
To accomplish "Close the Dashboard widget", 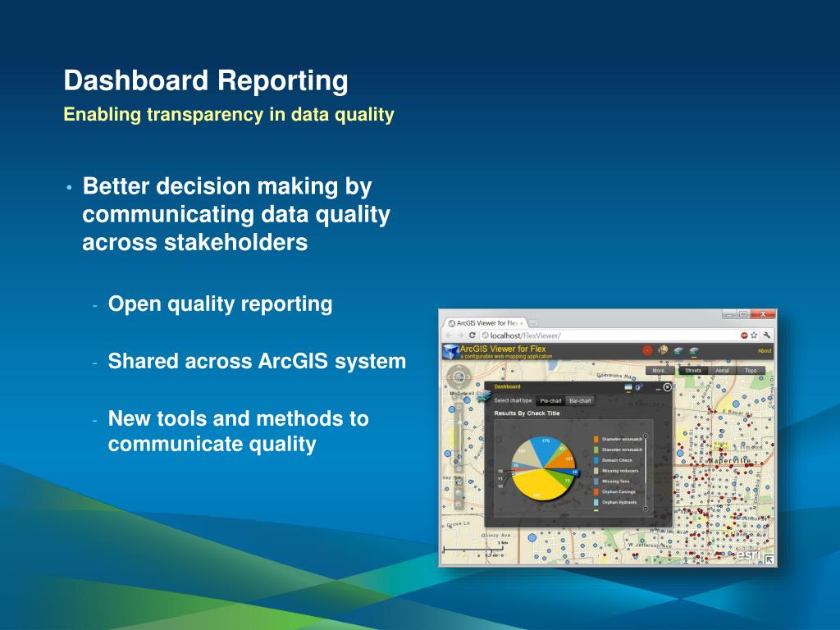I will pyautogui.click(x=667, y=387).
